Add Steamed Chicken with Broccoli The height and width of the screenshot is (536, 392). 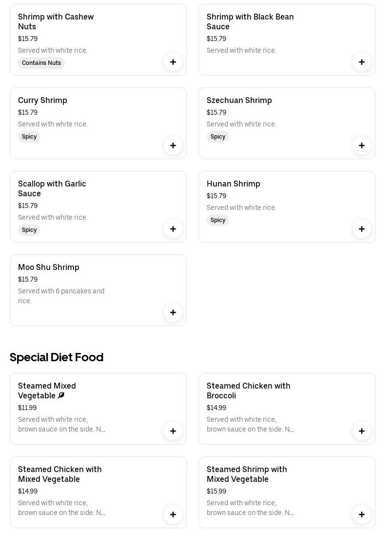[362, 431]
